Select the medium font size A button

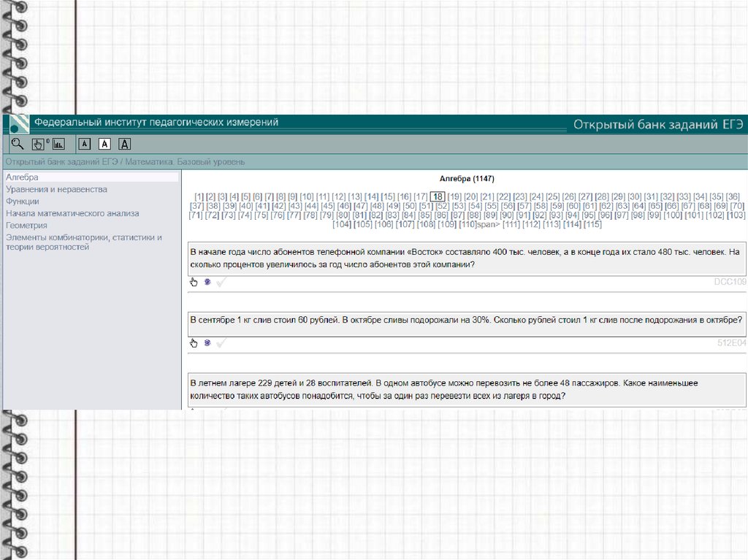pyautogui.click(x=104, y=144)
